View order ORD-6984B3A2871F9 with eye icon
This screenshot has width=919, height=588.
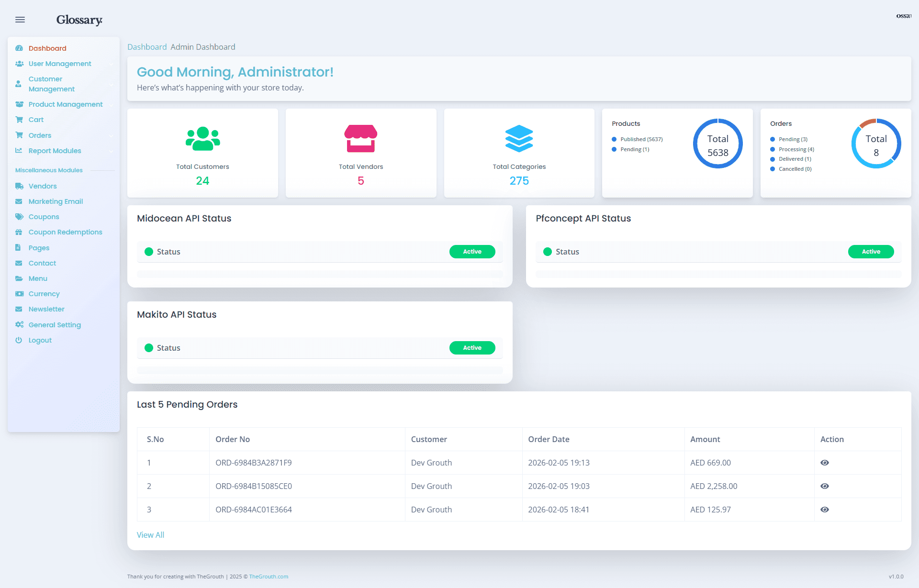coord(825,463)
